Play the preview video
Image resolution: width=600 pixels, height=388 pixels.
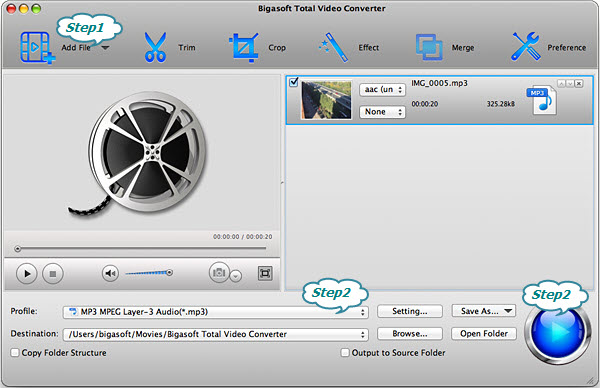[x=27, y=274]
